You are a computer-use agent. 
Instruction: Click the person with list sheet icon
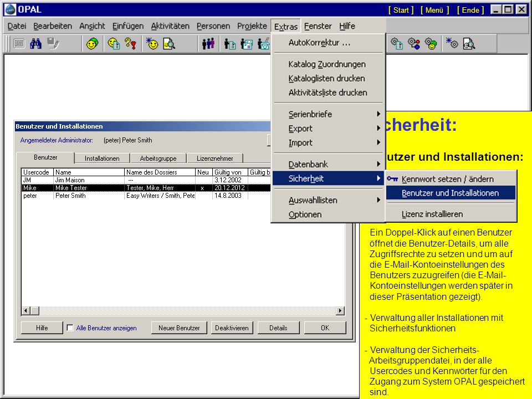[230, 43]
